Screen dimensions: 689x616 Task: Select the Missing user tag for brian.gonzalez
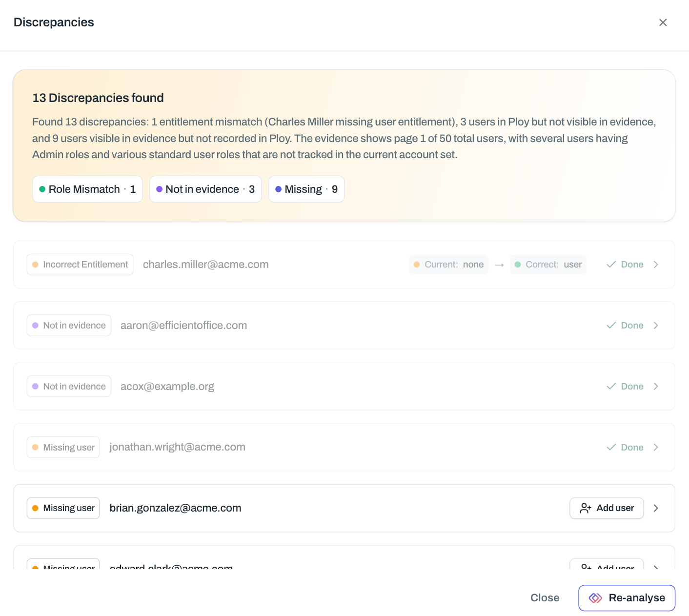pyautogui.click(x=63, y=508)
